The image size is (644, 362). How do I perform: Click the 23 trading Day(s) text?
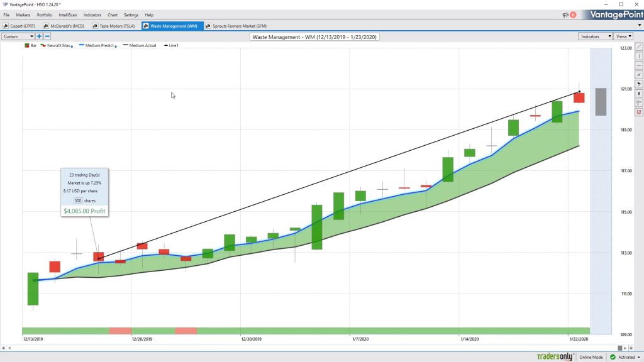point(85,175)
